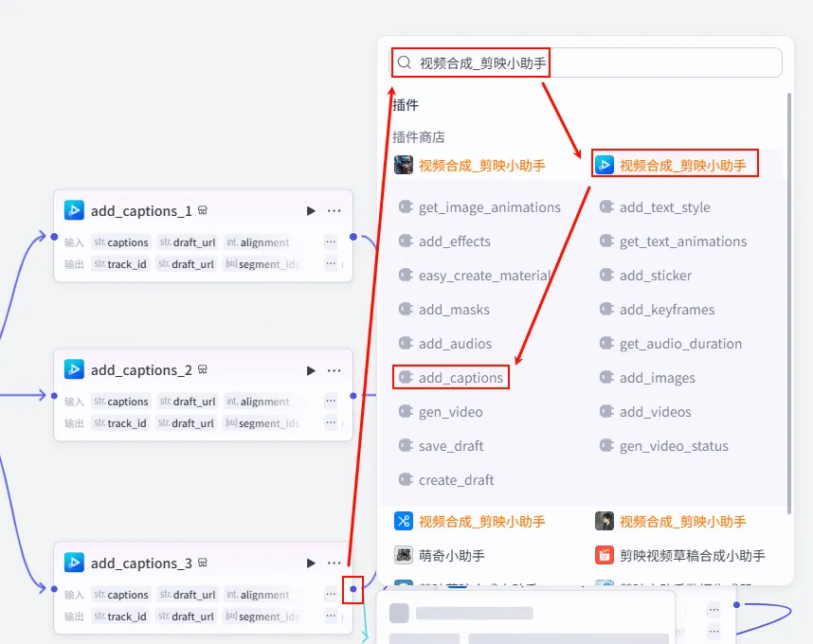Open more options menu on add_captions_1 header
Image resolution: width=813 pixels, height=644 pixels.
(x=334, y=211)
